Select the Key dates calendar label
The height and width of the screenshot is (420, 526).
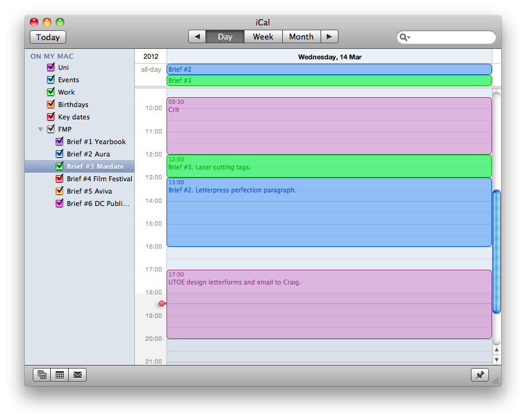pyautogui.click(x=74, y=117)
